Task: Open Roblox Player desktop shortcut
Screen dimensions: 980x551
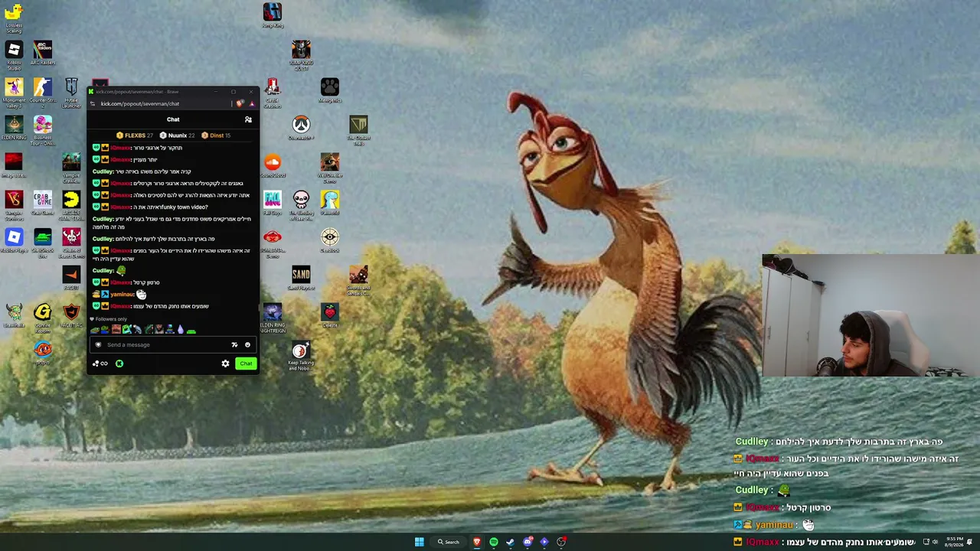Action: point(14,240)
